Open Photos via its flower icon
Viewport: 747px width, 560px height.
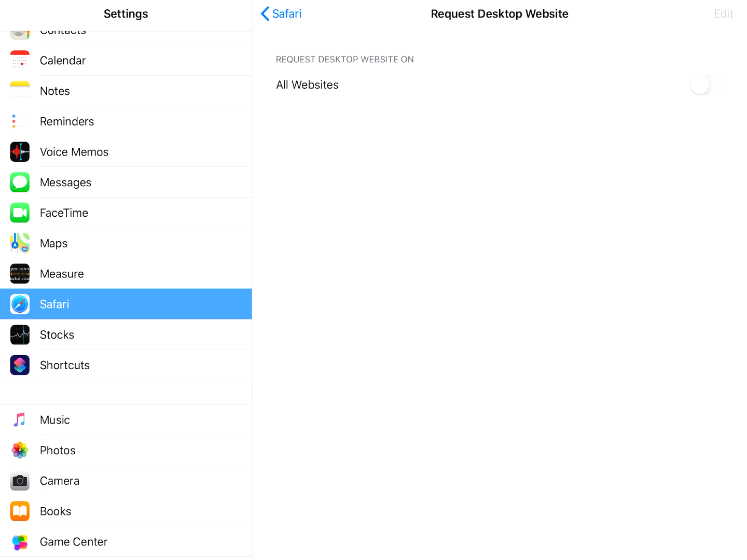[20, 451]
